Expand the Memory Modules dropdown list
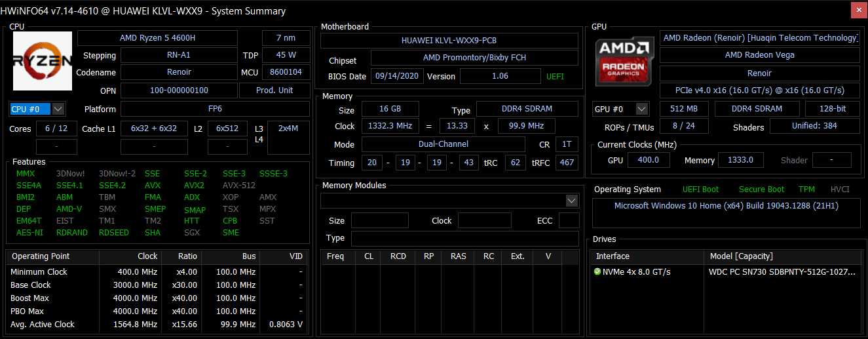This screenshot has width=868, height=339. coord(571,200)
